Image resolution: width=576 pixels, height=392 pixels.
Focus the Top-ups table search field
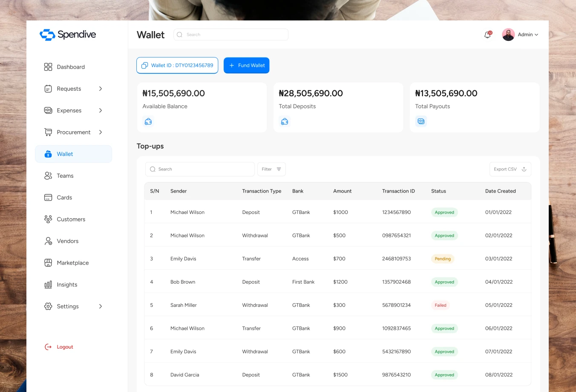[200, 169]
